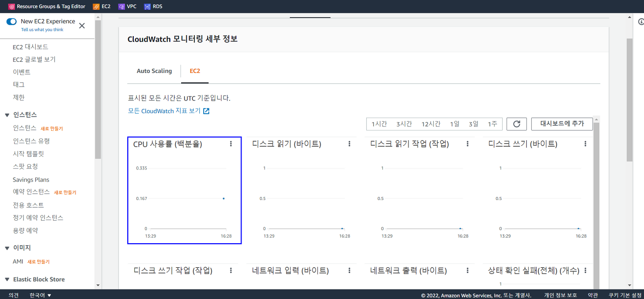Open 시작 템플릿 in sidebar

28,154
